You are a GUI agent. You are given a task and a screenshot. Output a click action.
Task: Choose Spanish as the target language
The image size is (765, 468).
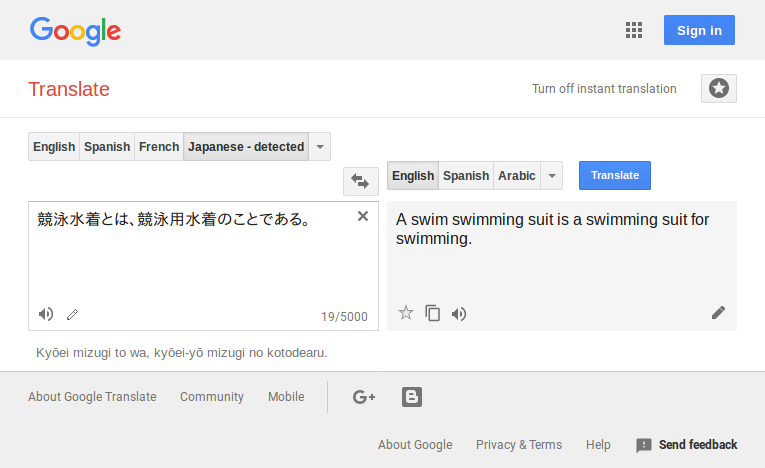pyautogui.click(x=466, y=176)
